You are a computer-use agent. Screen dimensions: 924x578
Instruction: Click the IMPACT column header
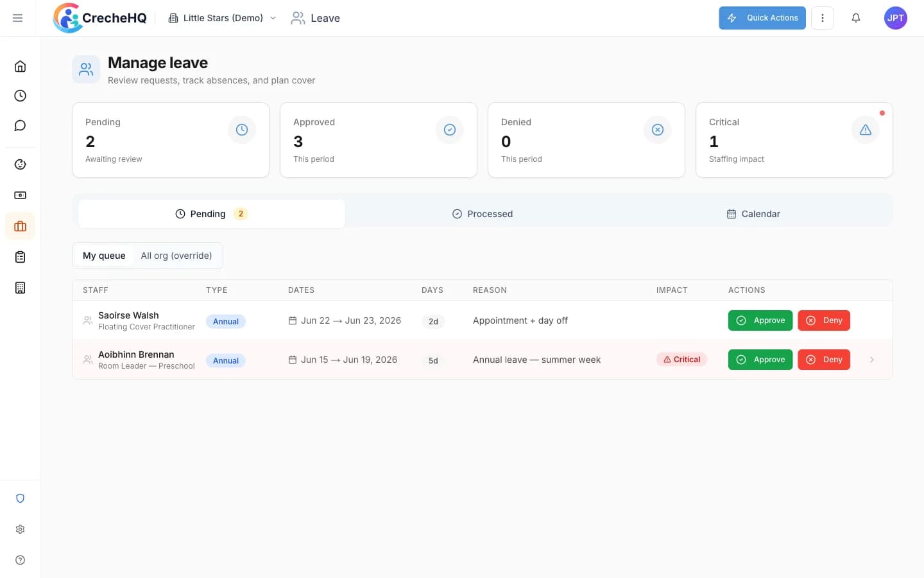point(672,290)
